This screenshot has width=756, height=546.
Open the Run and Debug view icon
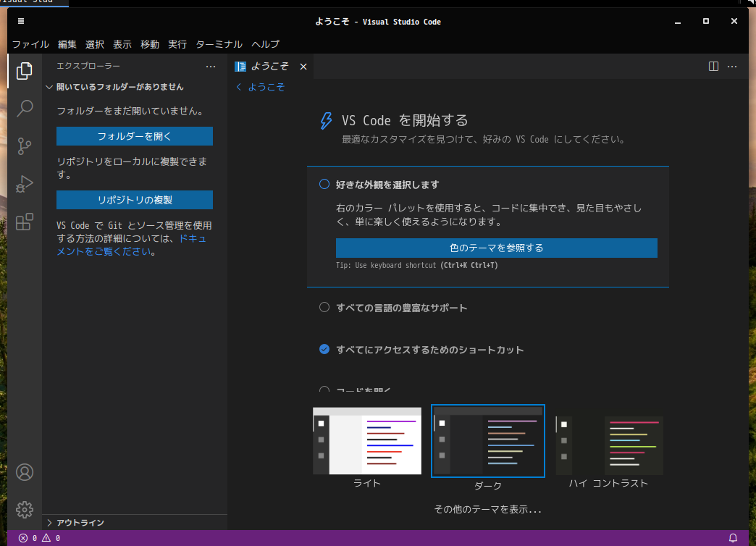(24, 184)
